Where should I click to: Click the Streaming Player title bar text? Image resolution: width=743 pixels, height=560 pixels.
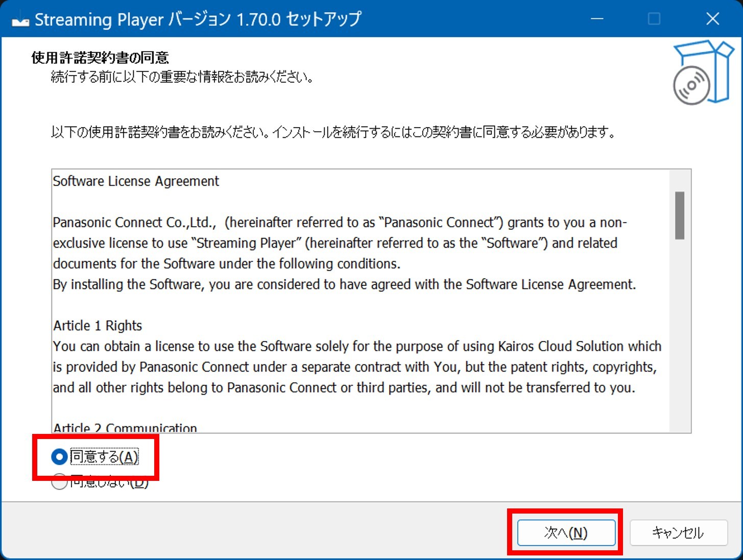coord(198,19)
